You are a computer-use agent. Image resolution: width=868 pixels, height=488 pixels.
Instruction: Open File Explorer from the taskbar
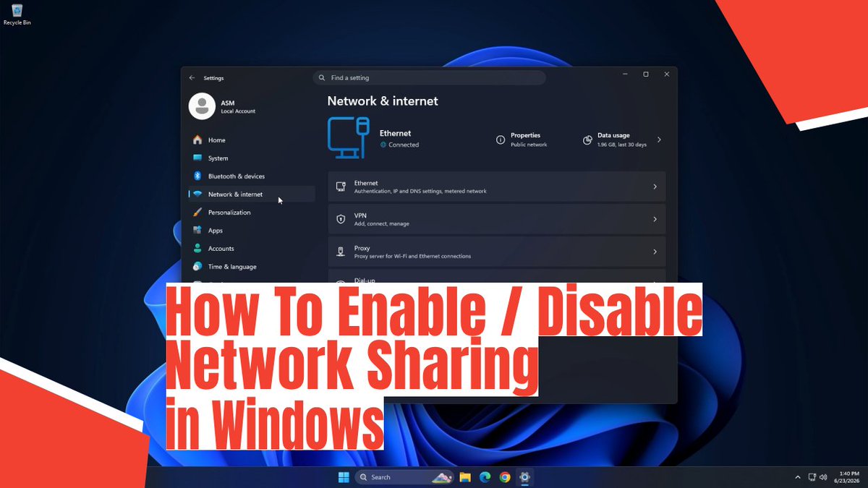click(x=465, y=477)
